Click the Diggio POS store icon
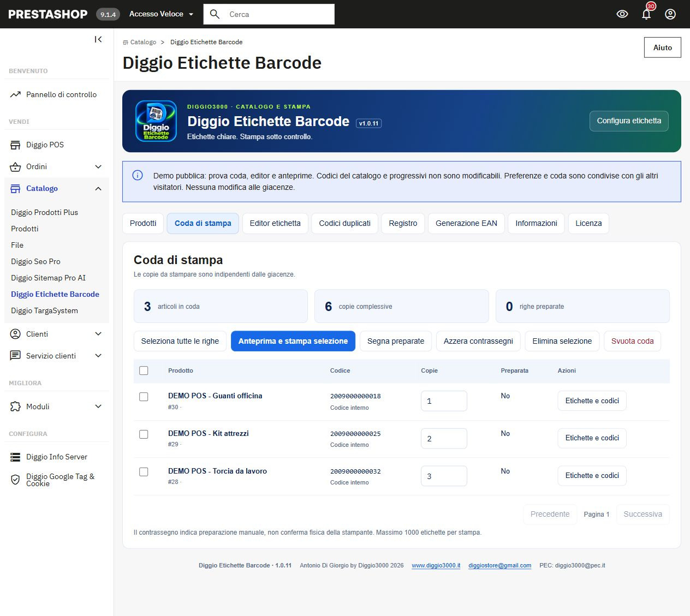Screen dimensions: 690x616 coord(15,145)
